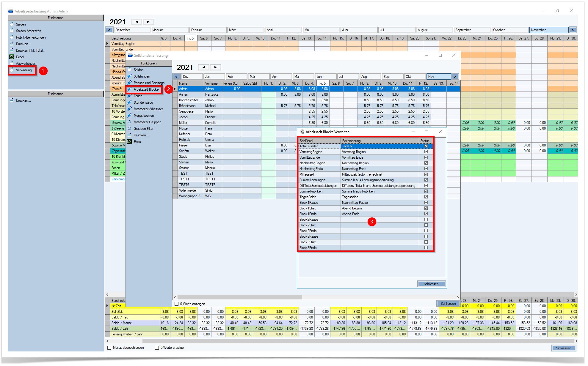Toggle status checkbox for TotalStunden
The width and height of the screenshot is (588, 366).
coord(426,146)
